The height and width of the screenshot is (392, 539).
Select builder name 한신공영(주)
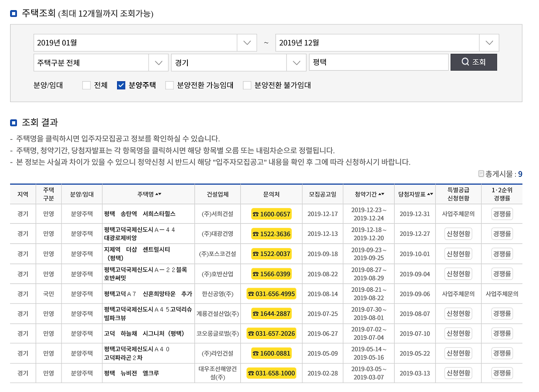(x=217, y=294)
